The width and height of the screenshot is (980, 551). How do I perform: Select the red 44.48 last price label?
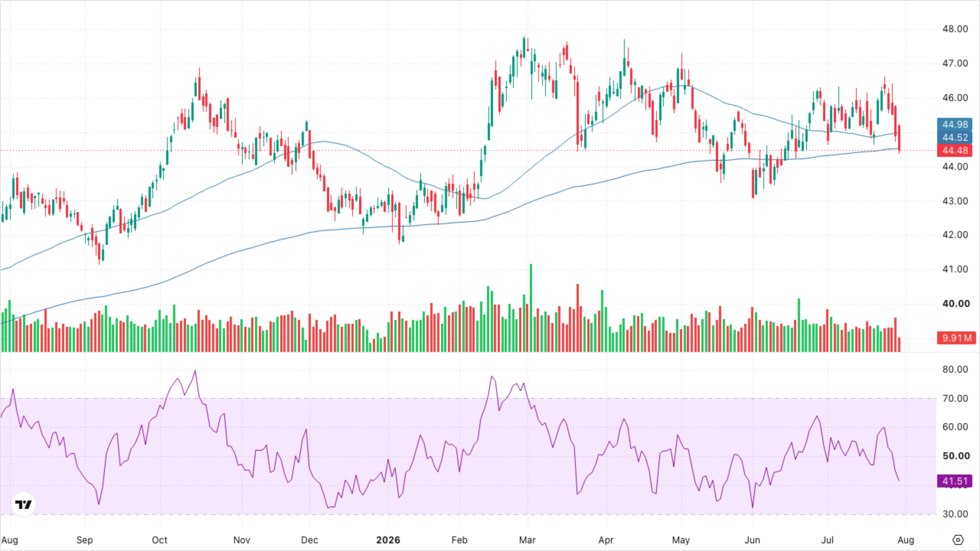[x=955, y=150]
